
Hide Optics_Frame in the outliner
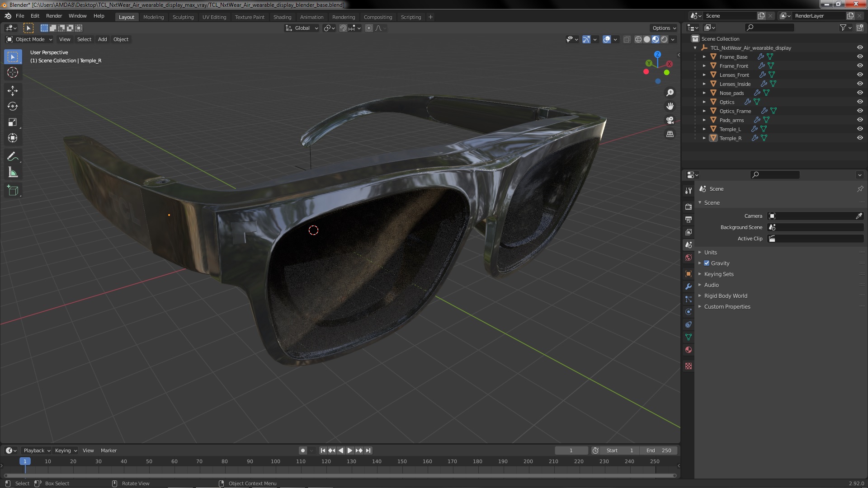(860, 111)
